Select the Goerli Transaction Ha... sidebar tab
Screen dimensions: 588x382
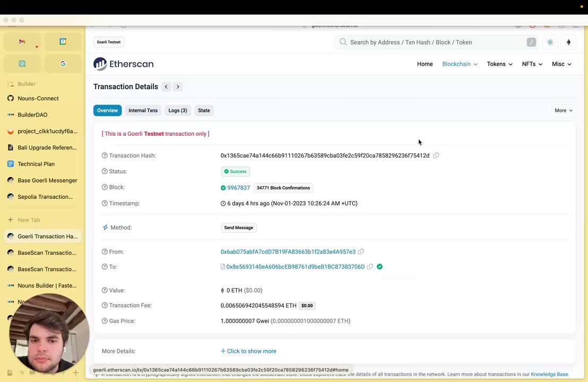[43, 236]
